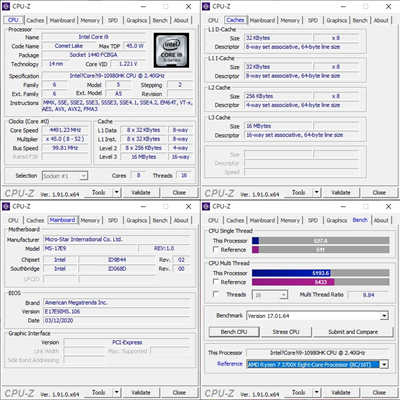Click Tools button in the Caches window
Screen dimensions: 400x400
click(299, 192)
